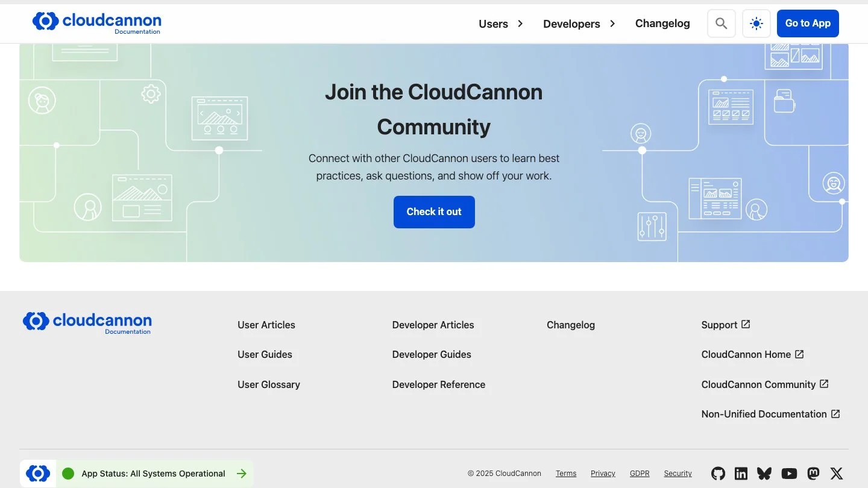This screenshot has width=868, height=488.
Task: Open User Guides footer link
Action: [265, 354]
